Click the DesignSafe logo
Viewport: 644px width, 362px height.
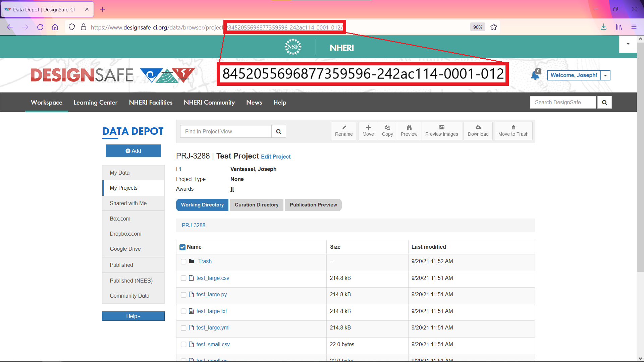[x=112, y=75]
